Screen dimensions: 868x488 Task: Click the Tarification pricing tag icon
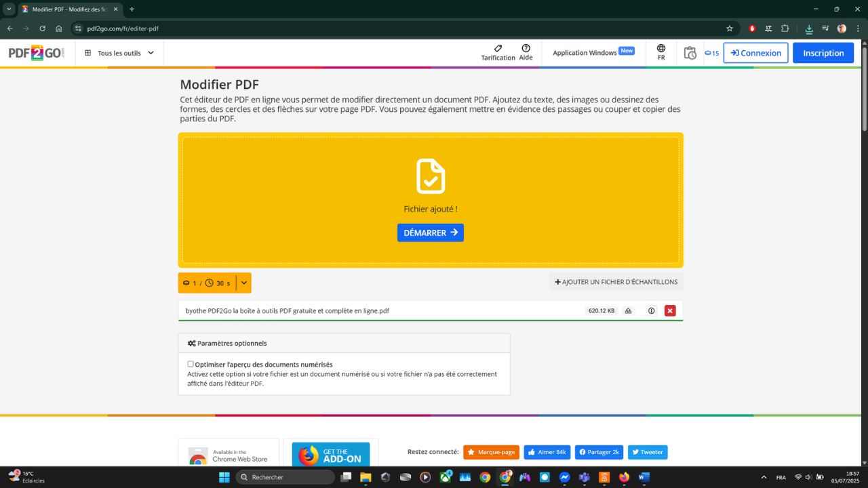pyautogui.click(x=498, y=49)
